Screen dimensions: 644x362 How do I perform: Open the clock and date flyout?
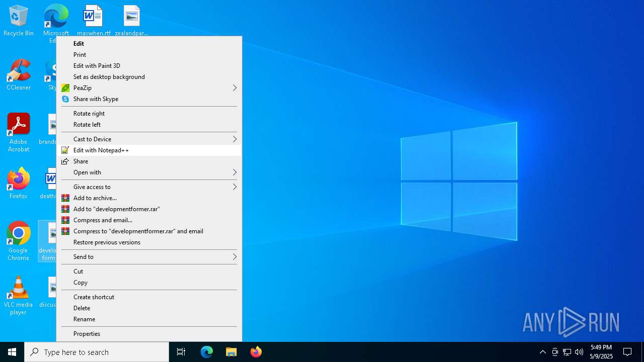tap(601, 352)
